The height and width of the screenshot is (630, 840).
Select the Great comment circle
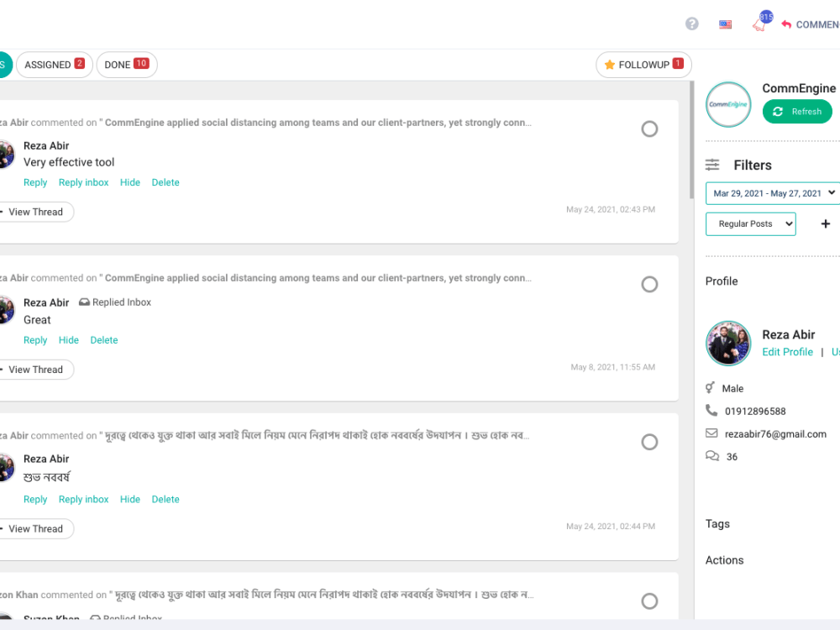649,285
